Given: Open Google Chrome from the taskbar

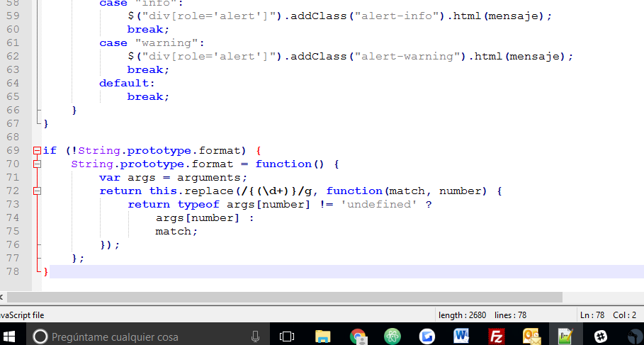Looking at the screenshot, I should pyautogui.click(x=358, y=336).
